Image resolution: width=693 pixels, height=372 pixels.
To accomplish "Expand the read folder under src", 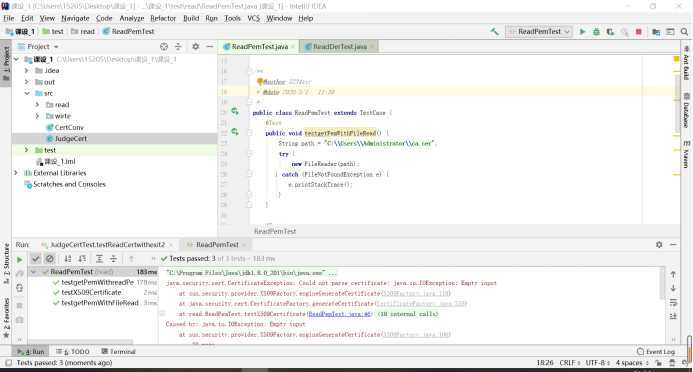I will point(38,105).
